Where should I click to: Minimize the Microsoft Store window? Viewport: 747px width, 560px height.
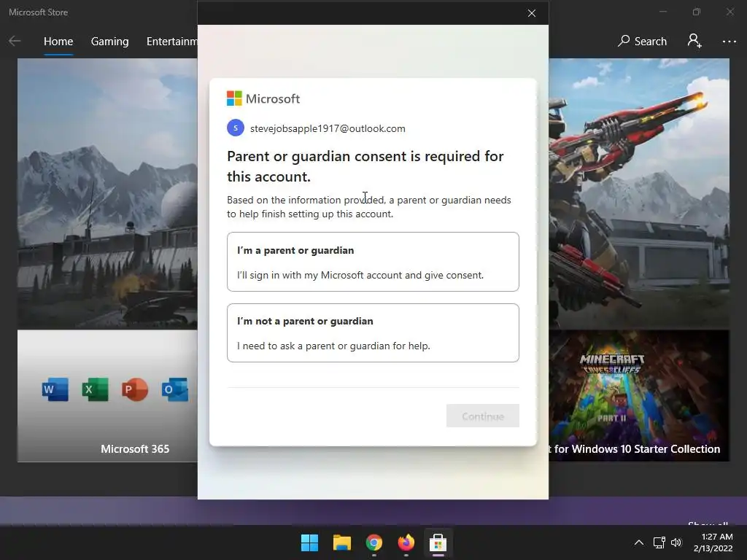coord(662,12)
